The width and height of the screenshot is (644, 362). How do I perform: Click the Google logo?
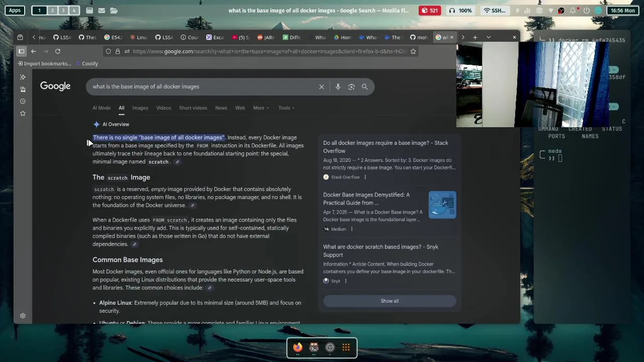pyautogui.click(x=55, y=86)
